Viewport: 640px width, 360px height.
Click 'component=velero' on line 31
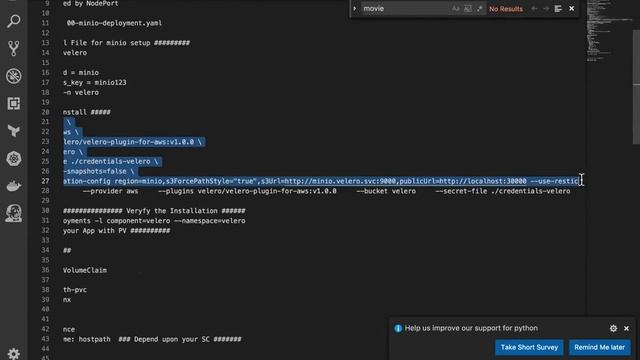click(138, 221)
